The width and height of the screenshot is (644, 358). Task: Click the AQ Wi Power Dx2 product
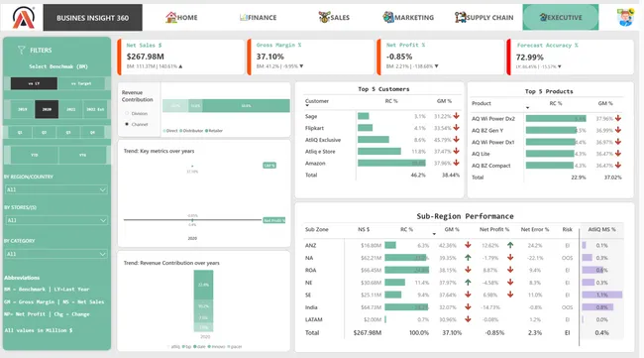click(x=492, y=118)
